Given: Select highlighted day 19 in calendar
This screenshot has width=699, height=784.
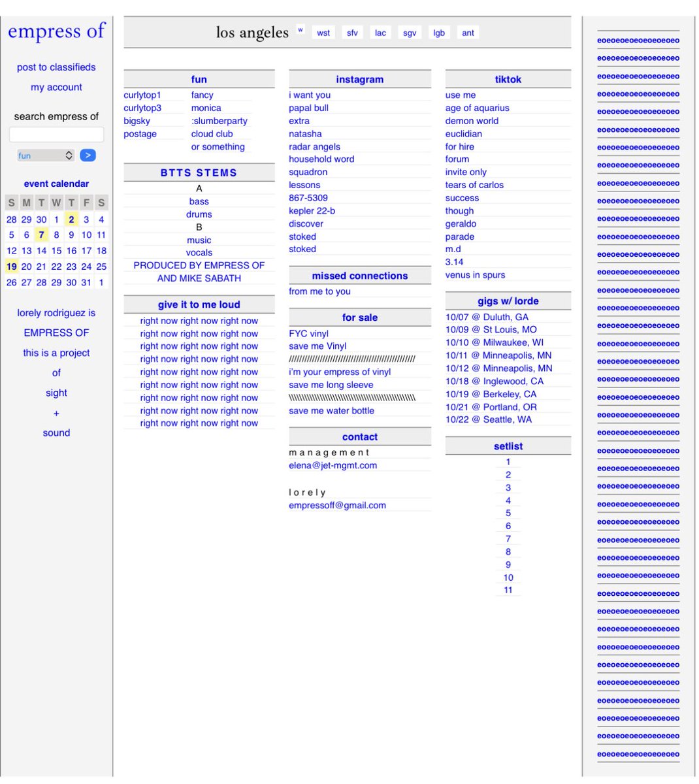Looking at the screenshot, I should tap(11, 267).
